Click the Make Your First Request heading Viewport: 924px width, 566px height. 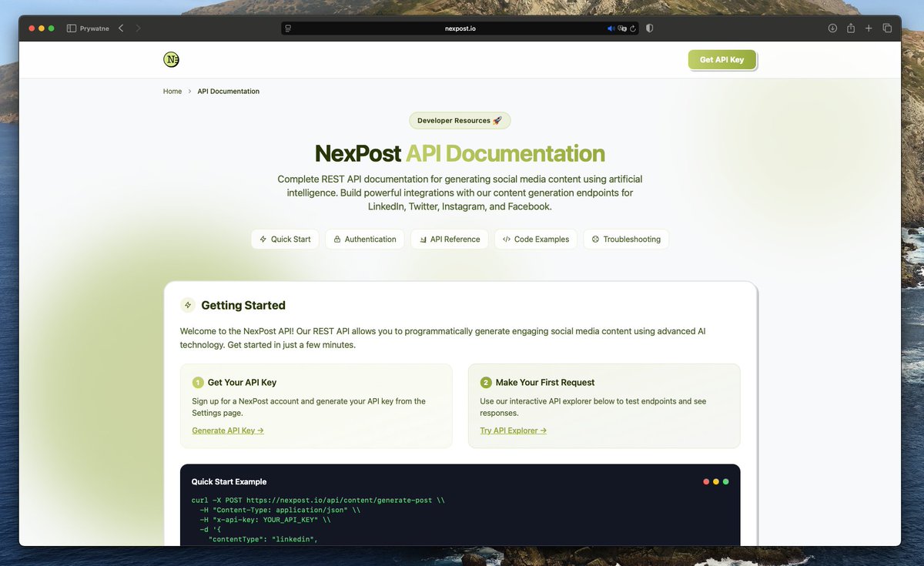click(545, 383)
